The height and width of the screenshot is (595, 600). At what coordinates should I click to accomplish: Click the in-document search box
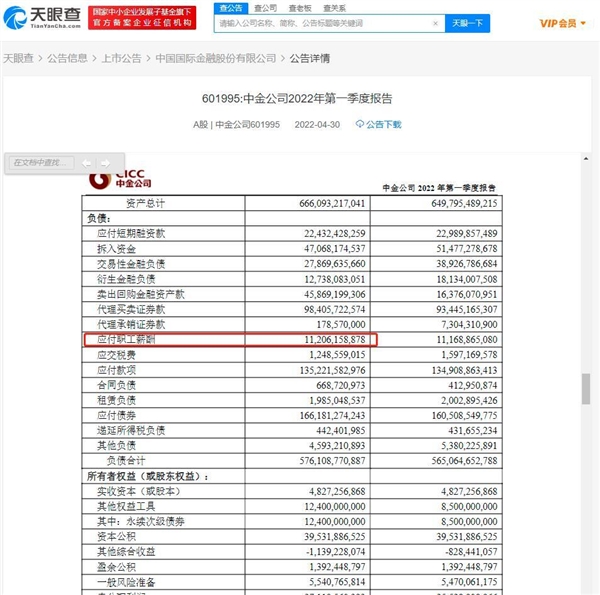point(42,162)
